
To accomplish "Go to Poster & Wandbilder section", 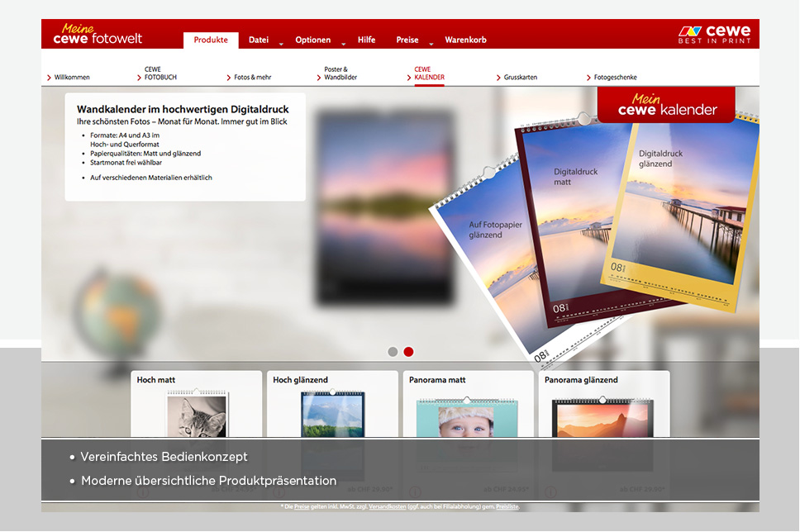I will tap(336, 74).
